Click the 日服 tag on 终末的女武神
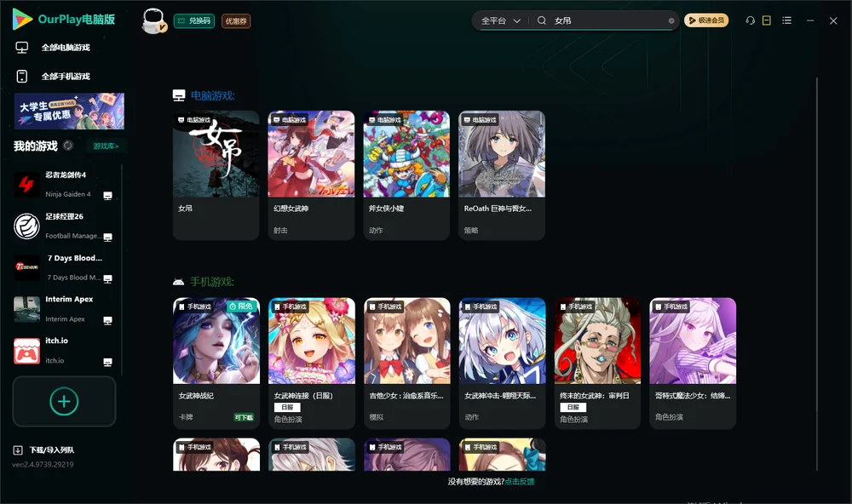This screenshot has width=852, height=504. coord(573,407)
